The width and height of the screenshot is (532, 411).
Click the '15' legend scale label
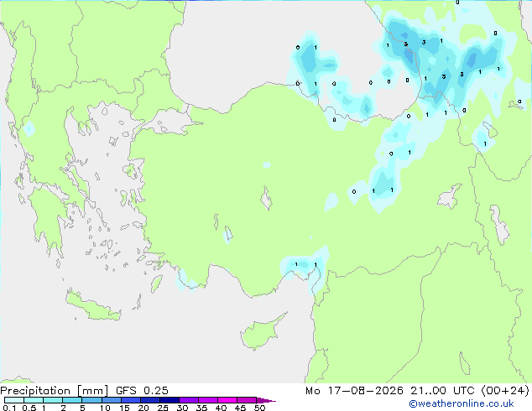(124, 408)
